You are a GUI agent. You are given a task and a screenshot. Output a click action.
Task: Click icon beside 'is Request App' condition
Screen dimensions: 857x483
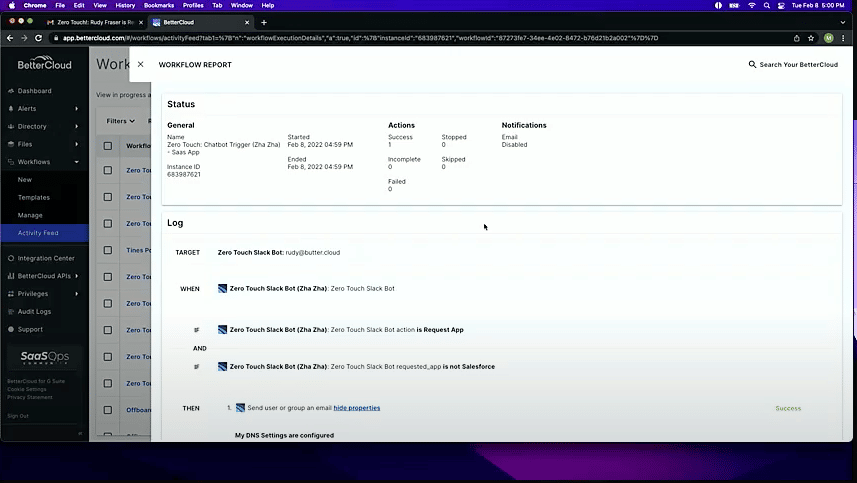[222, 329]
